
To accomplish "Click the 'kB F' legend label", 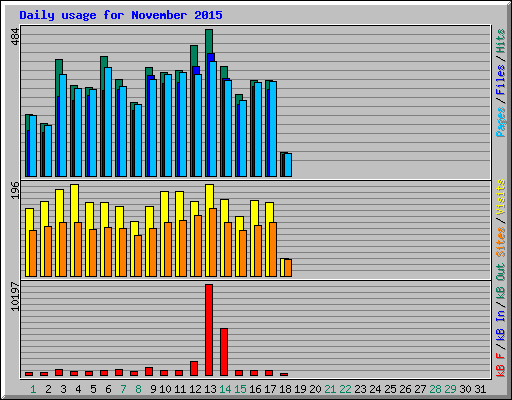I will tap(501, 365).
